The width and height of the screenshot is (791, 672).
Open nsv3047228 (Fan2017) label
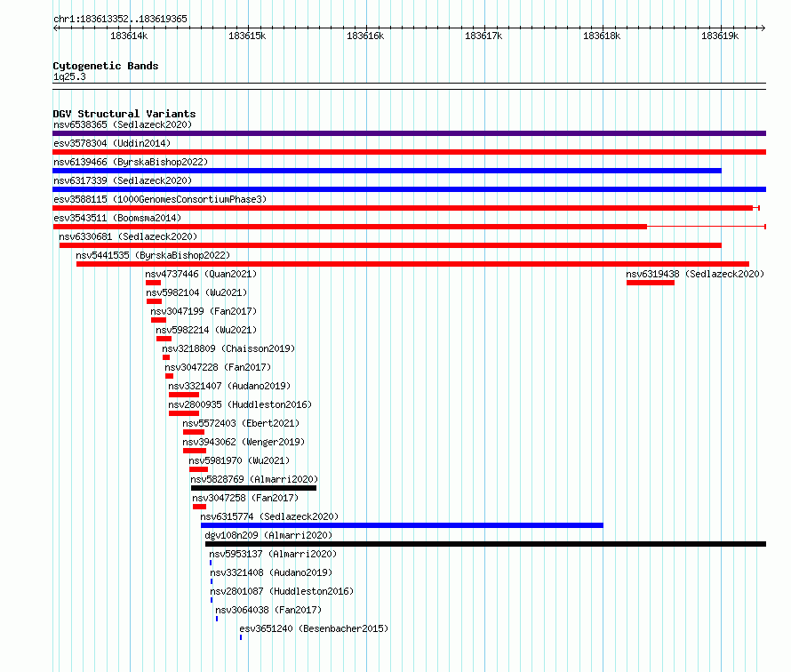point(218,367)
